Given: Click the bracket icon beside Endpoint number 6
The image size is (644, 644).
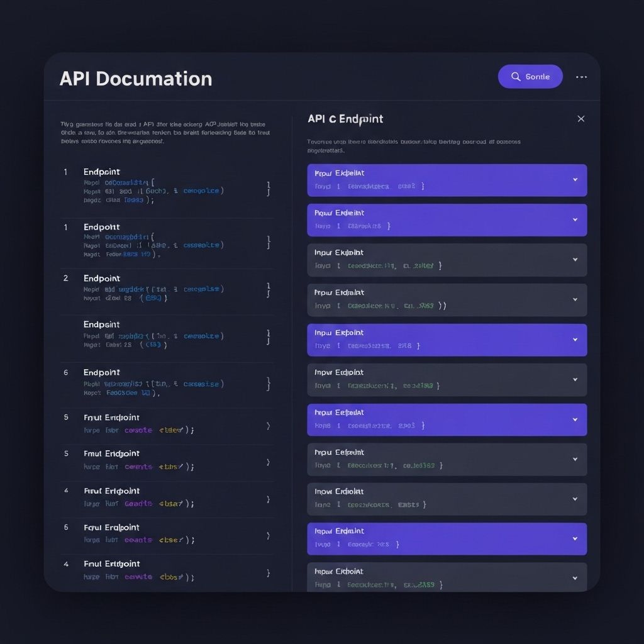Looking at the screenshot, I should 269,384.
